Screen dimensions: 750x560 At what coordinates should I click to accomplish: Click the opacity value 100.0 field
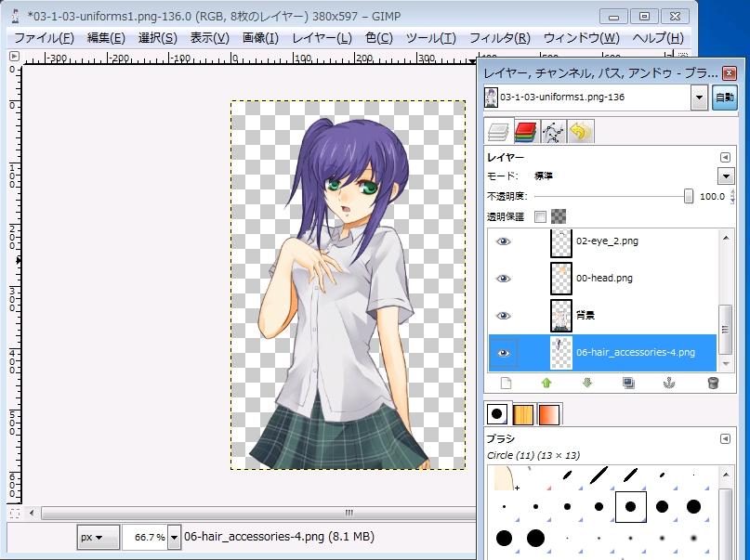click(x=712, y=196)
